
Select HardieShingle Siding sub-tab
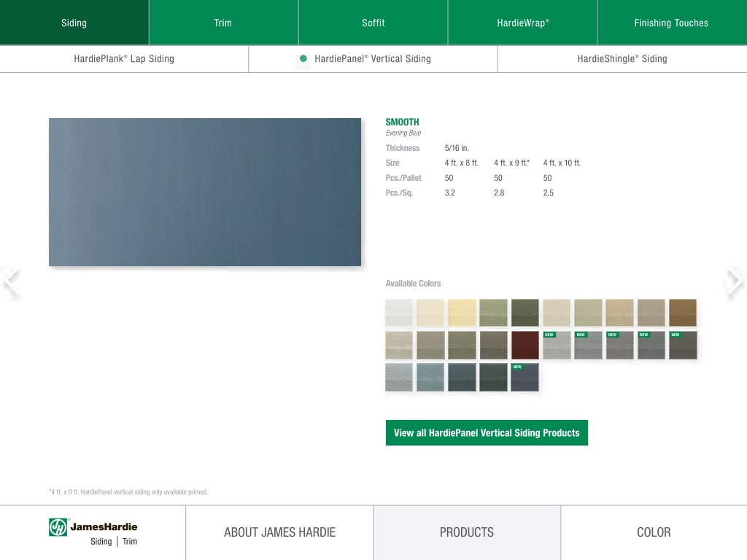tap(622, 59)
